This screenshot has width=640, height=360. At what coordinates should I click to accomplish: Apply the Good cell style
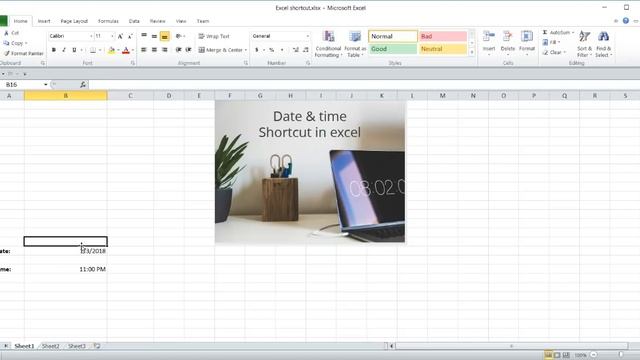pyautogui.click(x=393, y=49)
